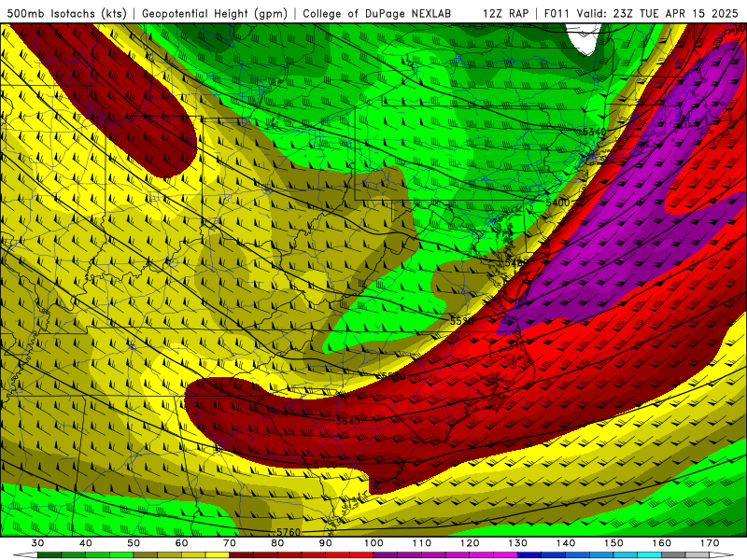Viewport: 747px width, 560px height.
Task: Click the 160 kts colour scale label
Action: point(662,543)
